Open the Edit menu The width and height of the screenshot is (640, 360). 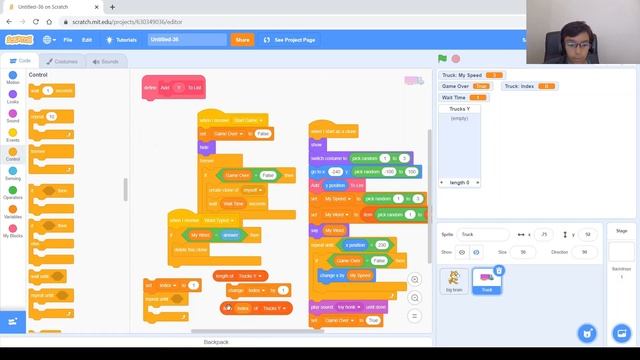click(x=87, y=40)
